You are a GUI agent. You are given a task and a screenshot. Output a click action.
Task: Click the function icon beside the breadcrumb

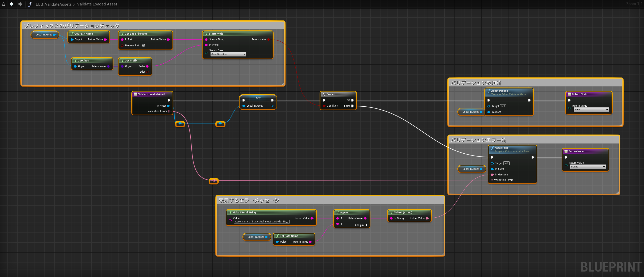(30, 4)
